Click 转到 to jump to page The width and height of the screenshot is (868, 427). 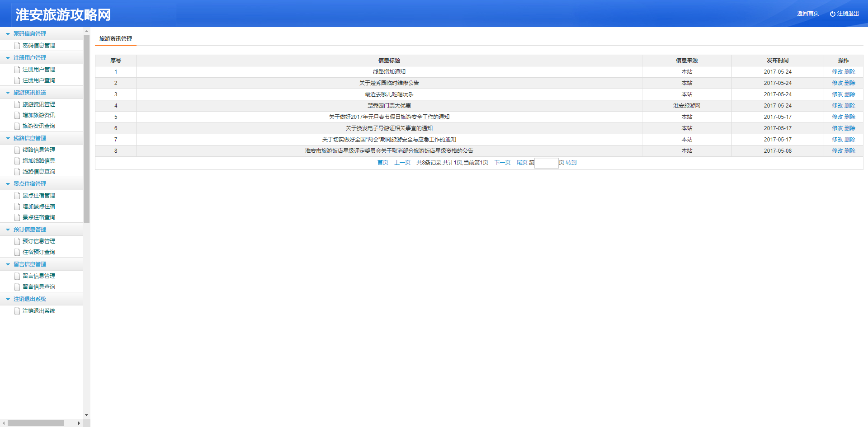pos(571,163)
